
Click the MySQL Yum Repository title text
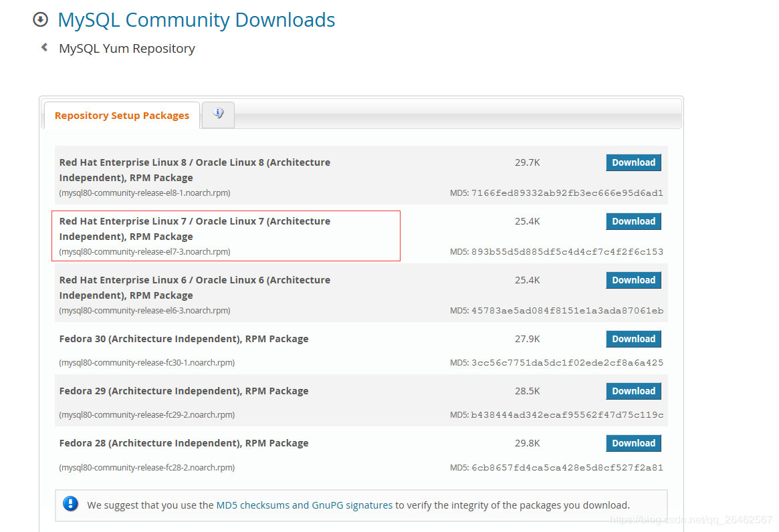coord(126,49)
